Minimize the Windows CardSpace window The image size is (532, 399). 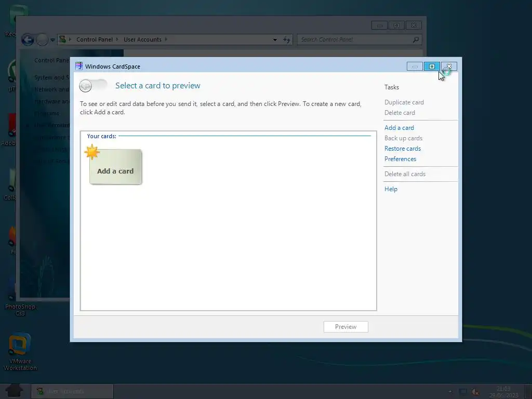click(415, 66)
